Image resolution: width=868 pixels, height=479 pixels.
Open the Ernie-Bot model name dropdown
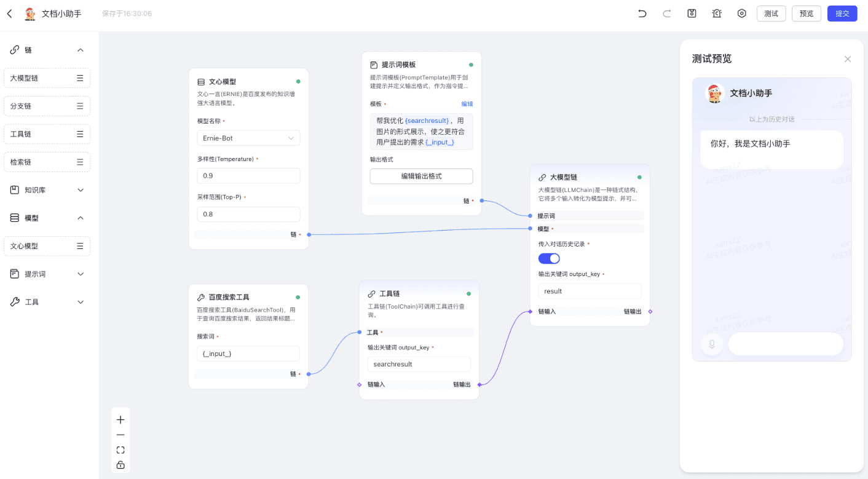(248, 138)
